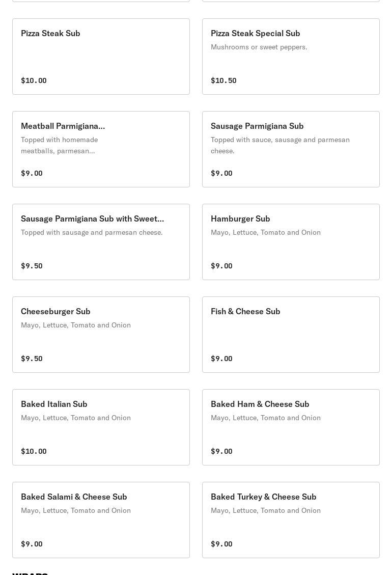Open Sausage Parmigiana Sub with Sweet item

[x=101, y=242]
